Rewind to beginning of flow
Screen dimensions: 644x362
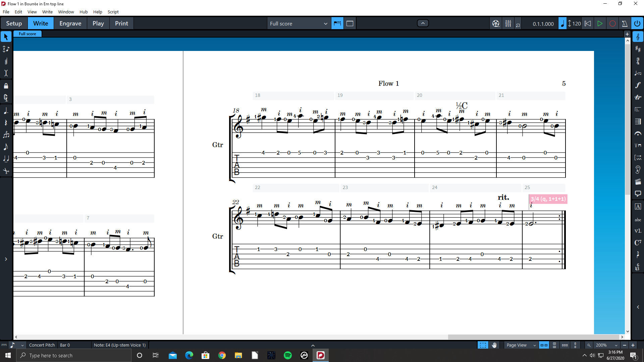pyautogui.click(x=588, y=23)
